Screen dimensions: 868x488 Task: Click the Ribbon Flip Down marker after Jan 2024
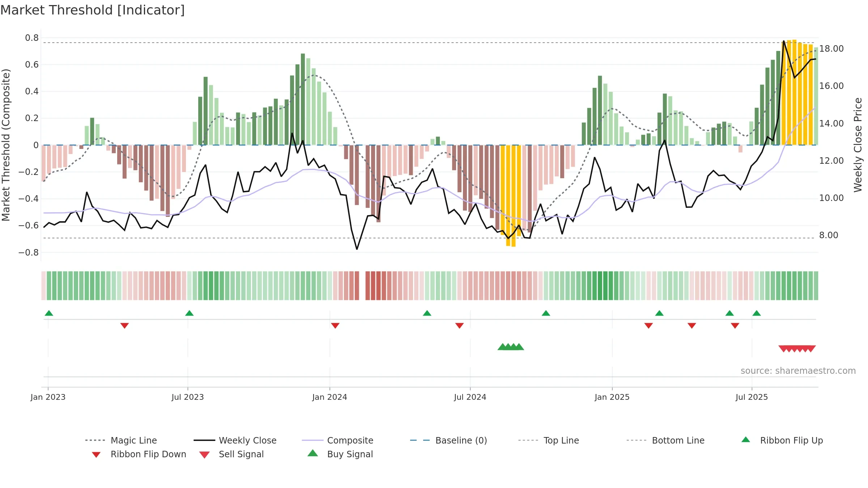click(335, 326)
